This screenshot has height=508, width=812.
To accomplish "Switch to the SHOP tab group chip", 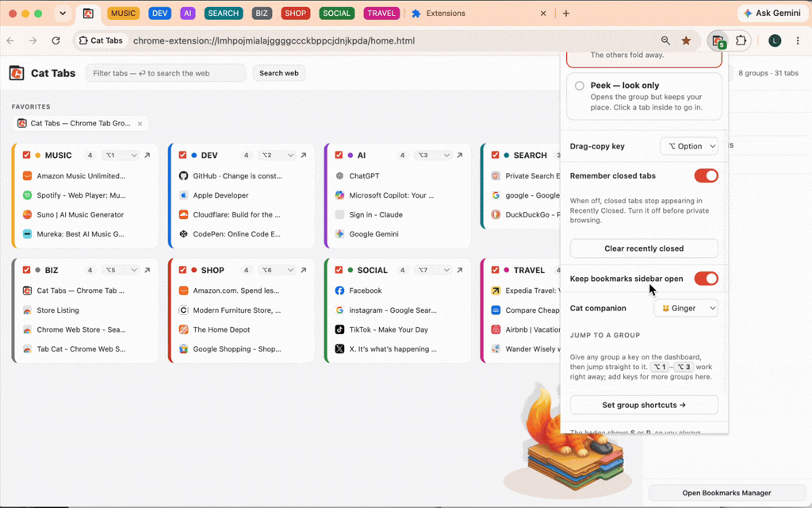I will point(295,13).
